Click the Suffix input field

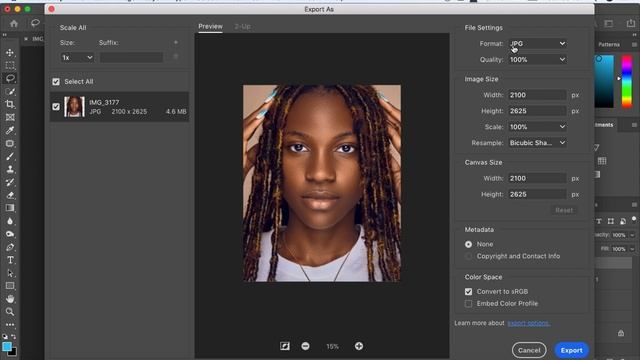point(131,58)
